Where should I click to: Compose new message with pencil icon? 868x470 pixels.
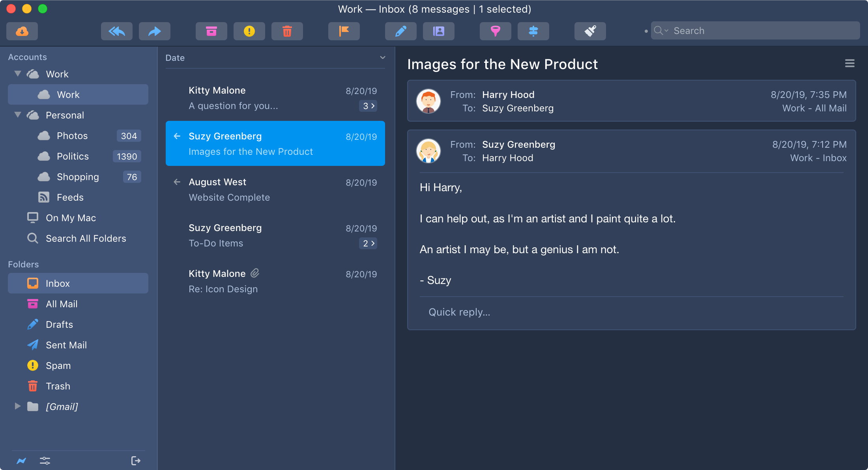[400, 31]
